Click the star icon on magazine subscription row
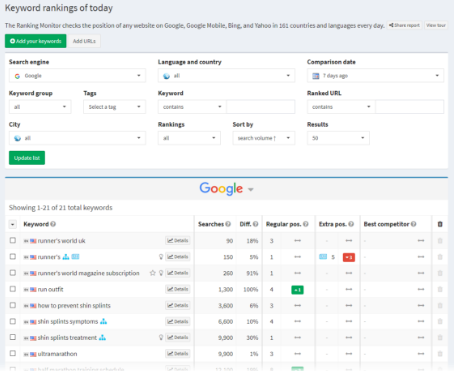454x371 pixels. click(153, 273)
